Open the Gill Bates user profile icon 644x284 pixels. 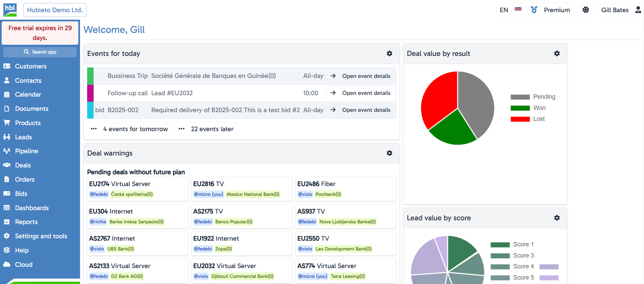coord(638,10)
